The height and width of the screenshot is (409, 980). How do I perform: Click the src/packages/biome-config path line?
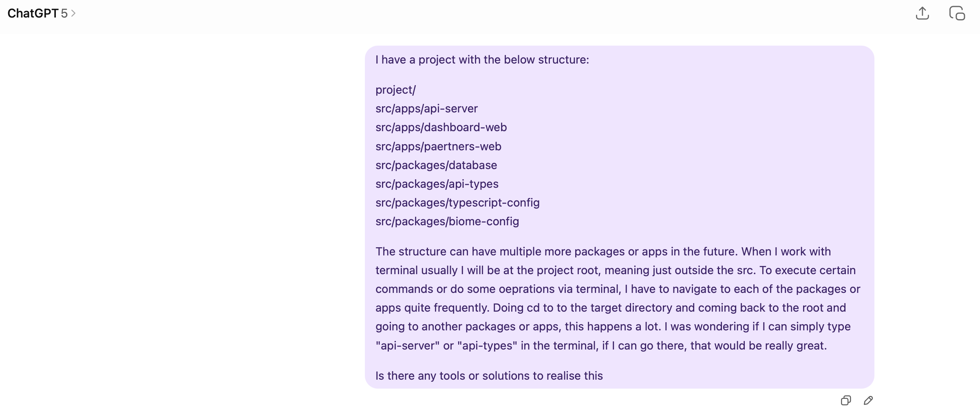[x=447, y=222]
